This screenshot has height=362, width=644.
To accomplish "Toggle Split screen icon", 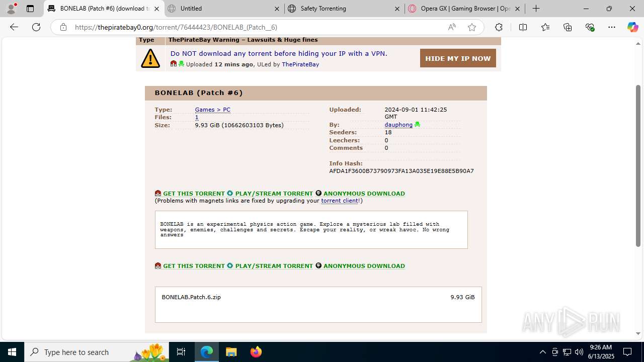I will [523, 27].
